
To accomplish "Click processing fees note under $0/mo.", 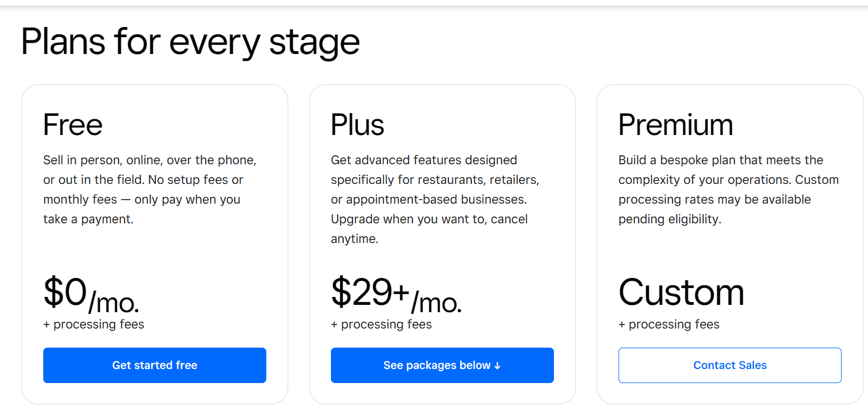I will coord(94,325).
